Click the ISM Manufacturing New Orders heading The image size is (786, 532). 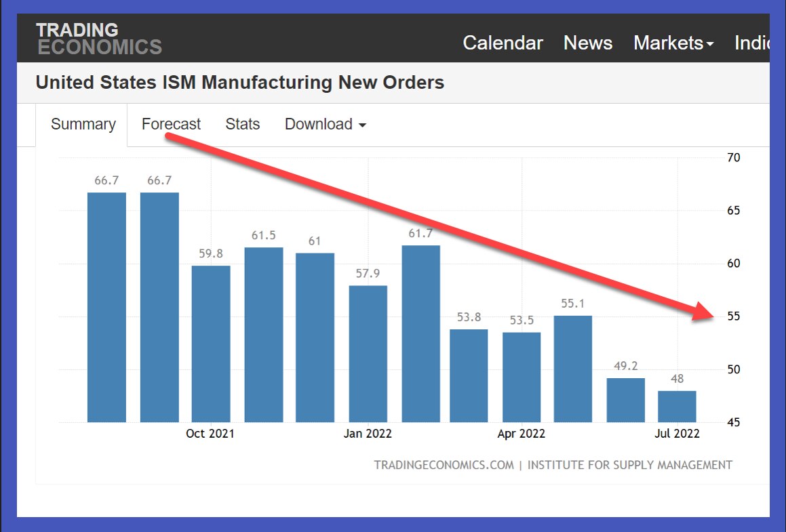click(x=239, y=83)
